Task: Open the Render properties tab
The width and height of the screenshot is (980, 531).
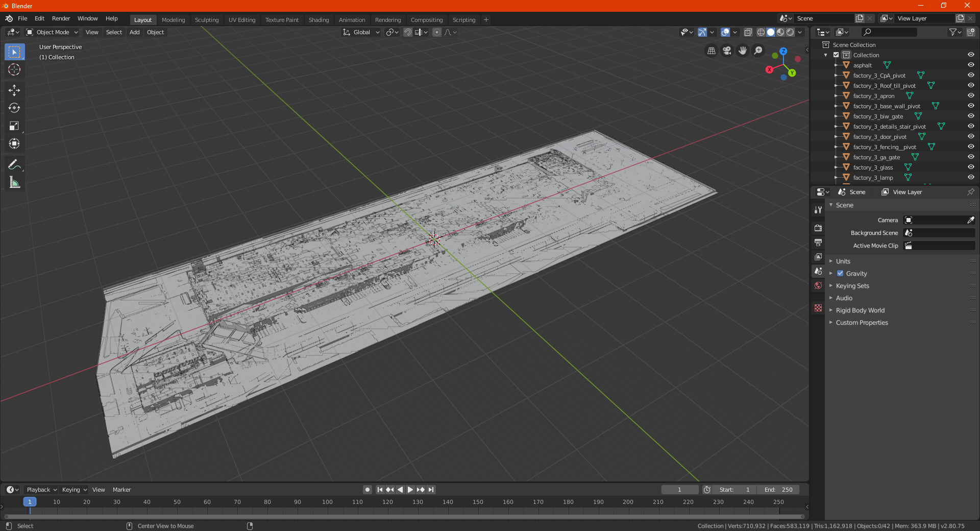Action: coord(818,228)
